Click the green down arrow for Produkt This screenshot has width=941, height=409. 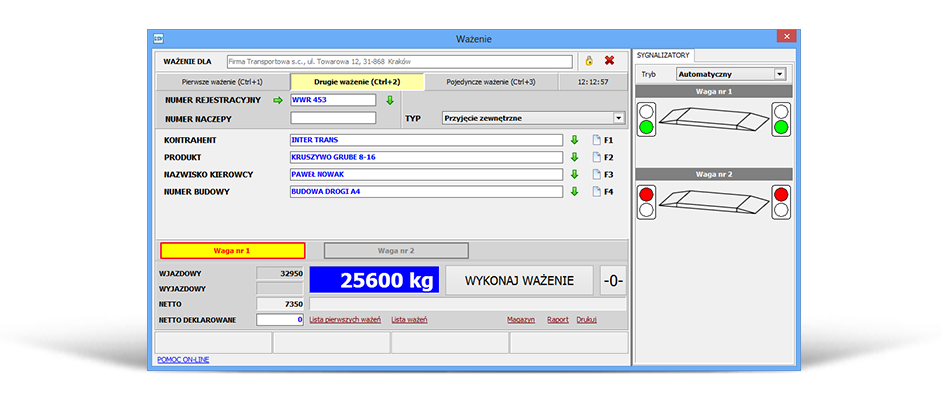point(575,157)
